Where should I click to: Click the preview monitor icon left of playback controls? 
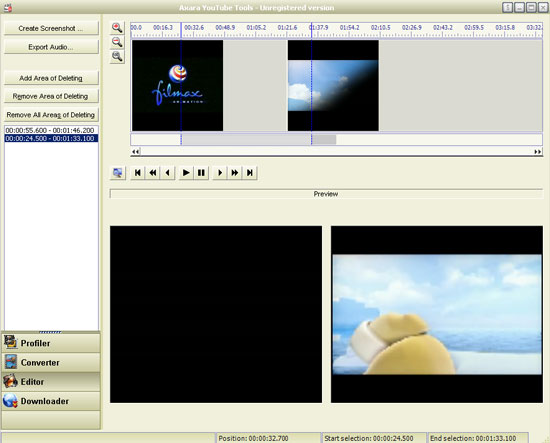(x=118, y=173)
